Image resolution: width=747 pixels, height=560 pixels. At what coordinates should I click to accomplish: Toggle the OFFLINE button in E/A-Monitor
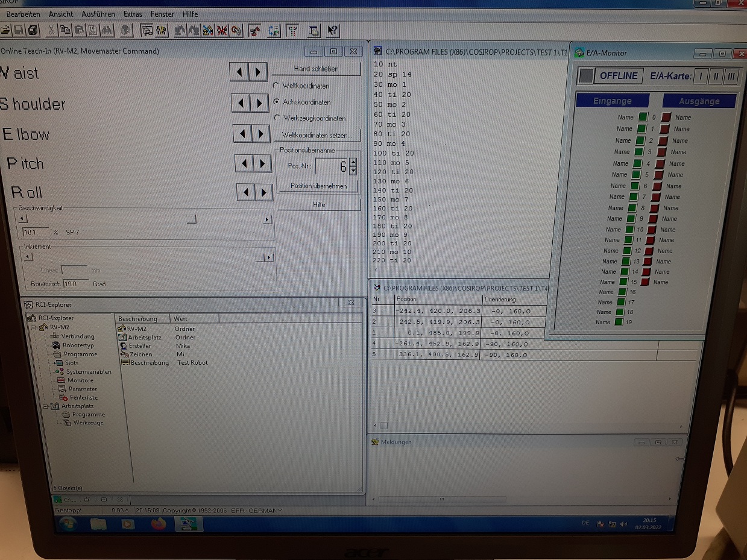618,76
